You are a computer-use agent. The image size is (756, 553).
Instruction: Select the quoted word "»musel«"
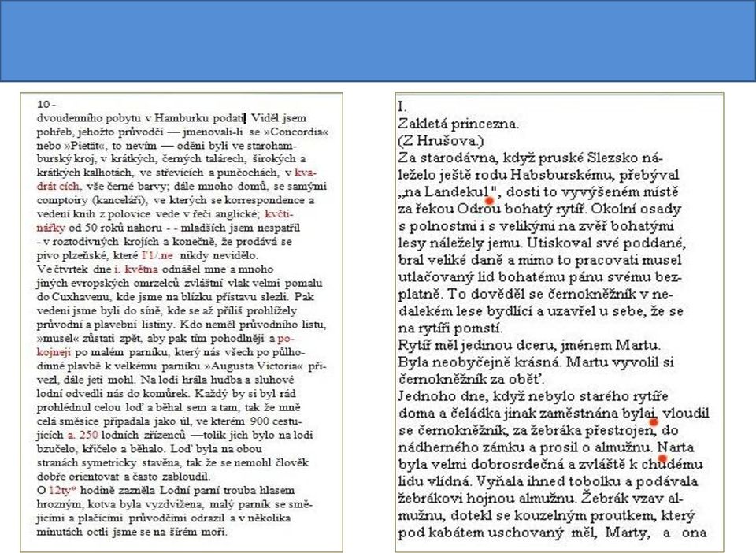click(57, 339)
